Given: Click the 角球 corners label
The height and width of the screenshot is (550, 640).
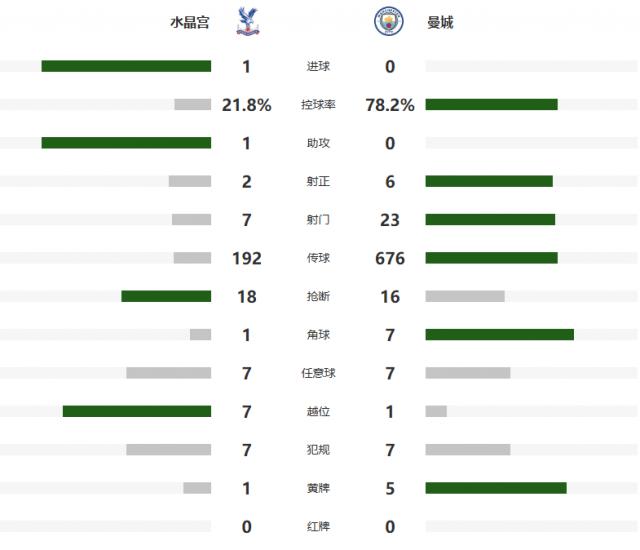Looking at the screenshot, I should [x=318, y=335].
